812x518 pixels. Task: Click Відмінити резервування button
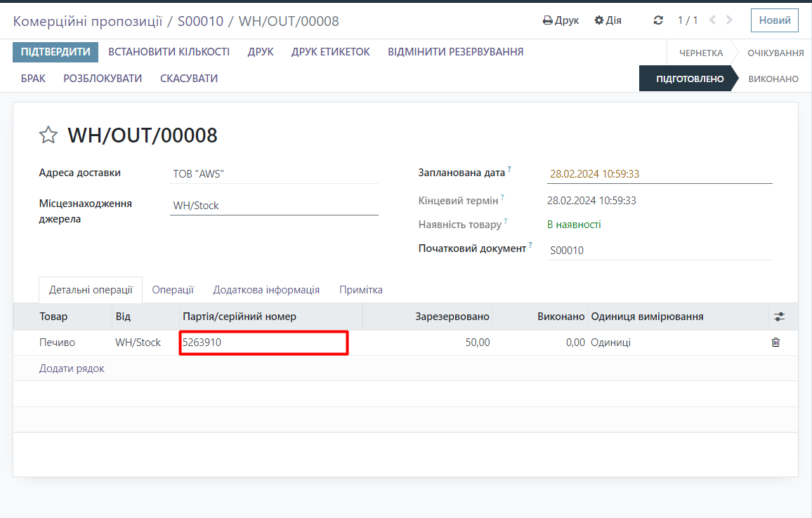click(455, 52)
